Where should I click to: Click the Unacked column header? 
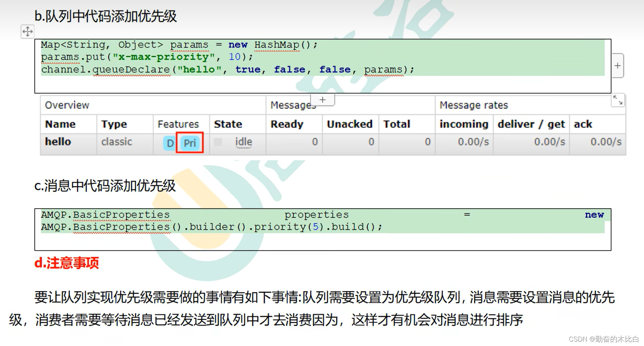pos(350,124)
